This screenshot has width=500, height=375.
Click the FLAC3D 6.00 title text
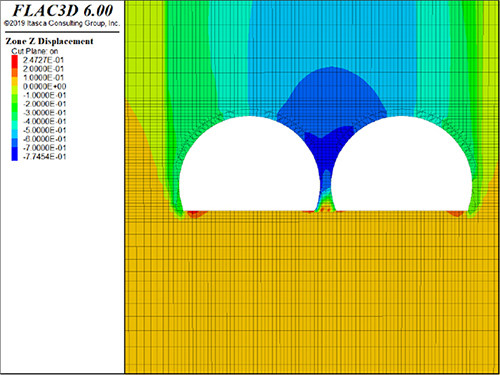63,10
